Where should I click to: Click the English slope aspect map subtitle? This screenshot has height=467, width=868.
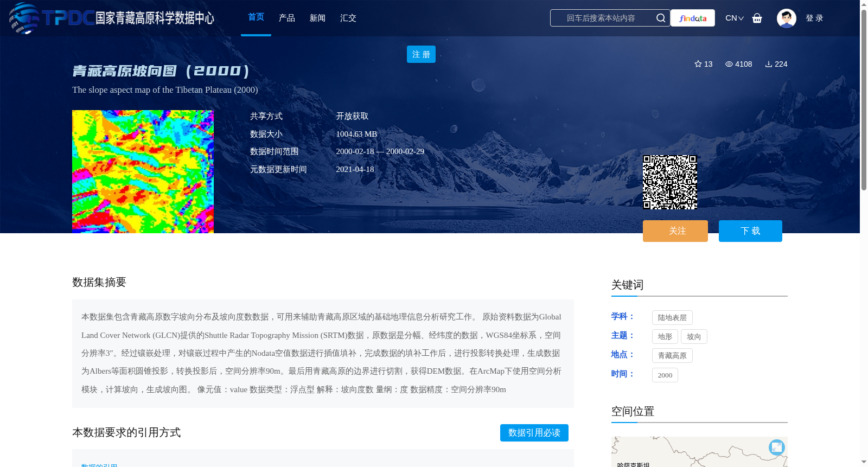pos(165,90)
